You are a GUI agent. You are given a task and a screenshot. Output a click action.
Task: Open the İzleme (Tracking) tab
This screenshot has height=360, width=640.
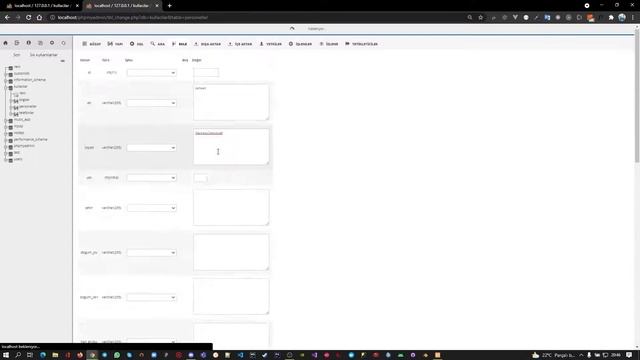point(329,44)
